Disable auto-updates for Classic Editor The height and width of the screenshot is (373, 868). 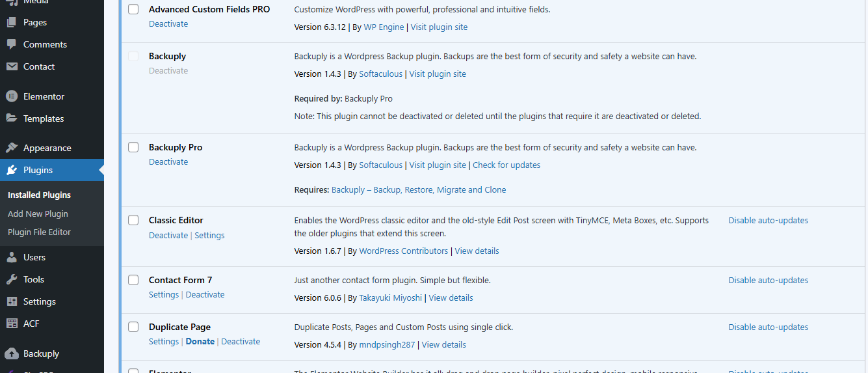[768, 221]
